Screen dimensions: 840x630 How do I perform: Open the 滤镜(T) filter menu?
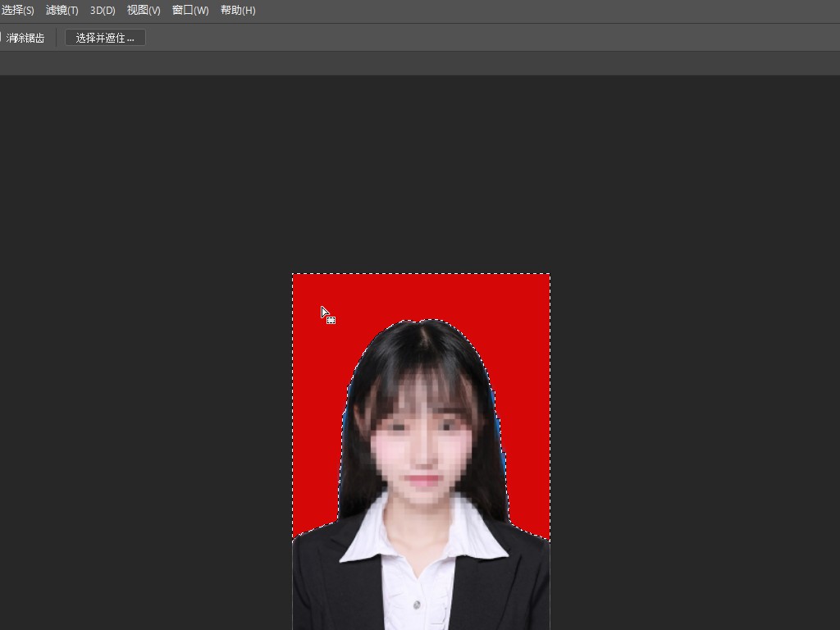(62, 11)
